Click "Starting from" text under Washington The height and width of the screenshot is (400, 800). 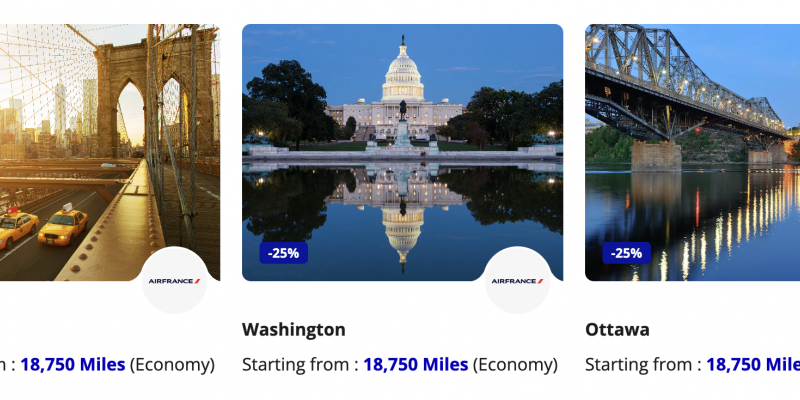295,365
